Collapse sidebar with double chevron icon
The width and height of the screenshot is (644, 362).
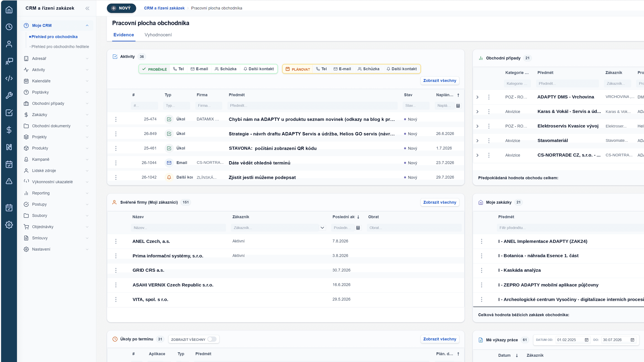pos(87,8)
